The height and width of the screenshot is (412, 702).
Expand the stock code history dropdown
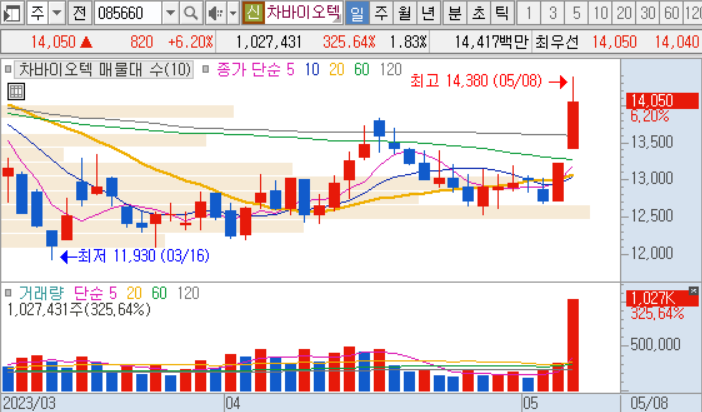[170, 13]
